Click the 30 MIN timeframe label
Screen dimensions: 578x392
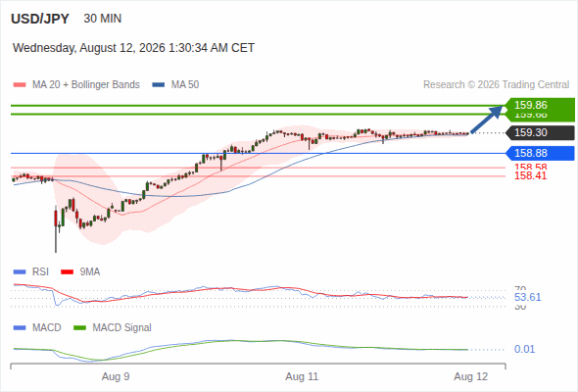pyautogui.click(x=103, y=19)
